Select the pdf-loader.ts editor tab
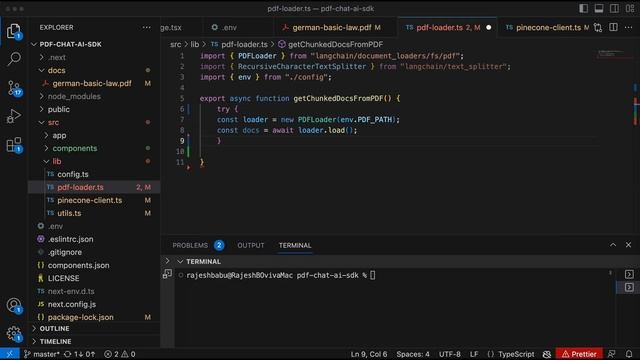 pos(447,27)
